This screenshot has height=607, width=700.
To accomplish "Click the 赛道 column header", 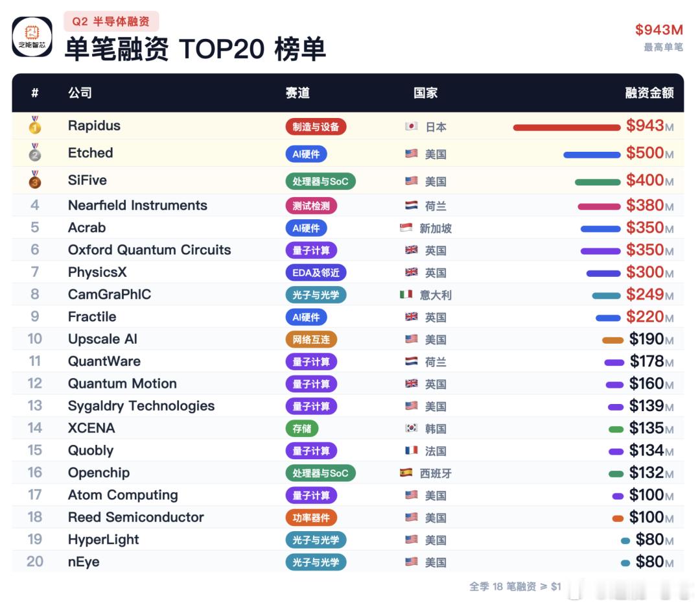I will tap(297, 93).
